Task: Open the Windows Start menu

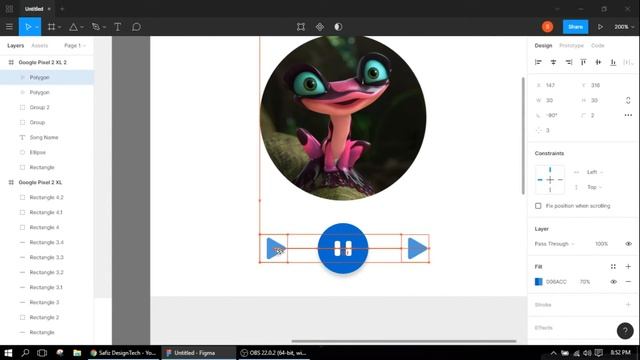Action: click(8, 353)
